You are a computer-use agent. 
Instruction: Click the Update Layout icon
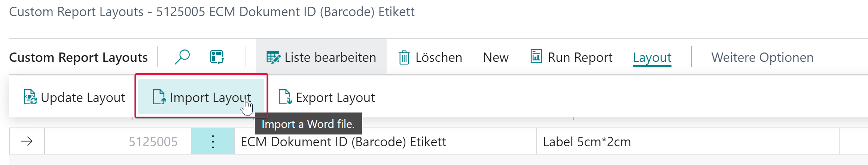click(x=30, y=97)
